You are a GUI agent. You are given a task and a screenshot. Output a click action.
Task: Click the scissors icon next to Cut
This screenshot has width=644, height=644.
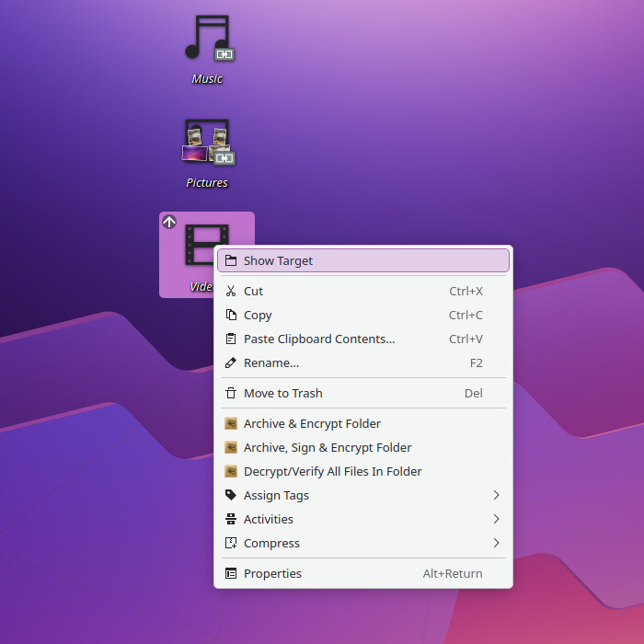tap(231, 291)
